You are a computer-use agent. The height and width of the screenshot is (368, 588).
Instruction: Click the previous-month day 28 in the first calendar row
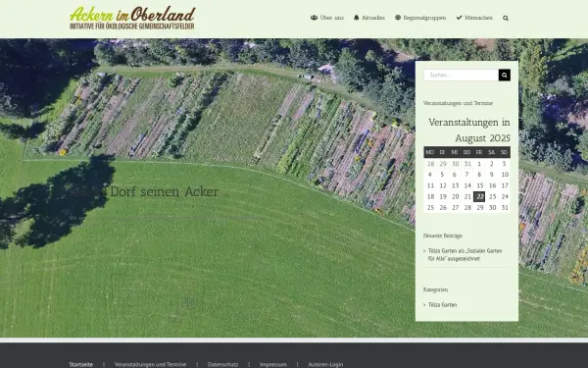tap(430, 164)
